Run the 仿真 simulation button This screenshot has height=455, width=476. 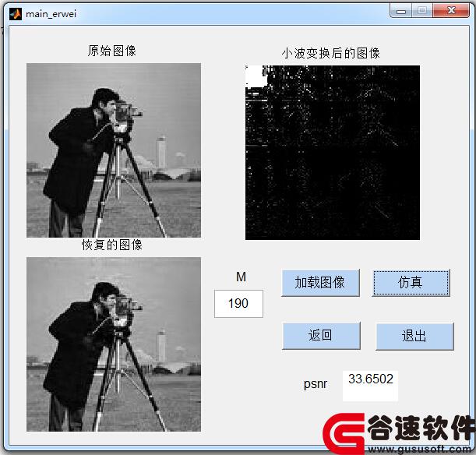(x=411, y=282)
